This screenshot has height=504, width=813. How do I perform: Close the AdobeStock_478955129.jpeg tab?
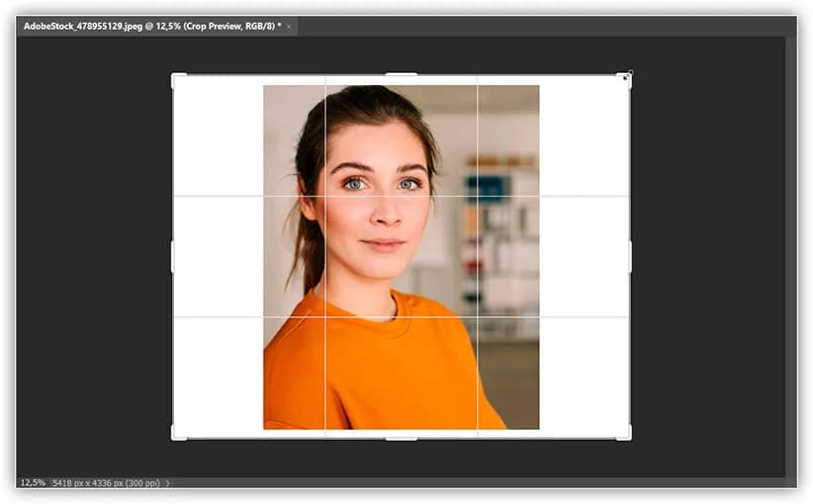289,26
